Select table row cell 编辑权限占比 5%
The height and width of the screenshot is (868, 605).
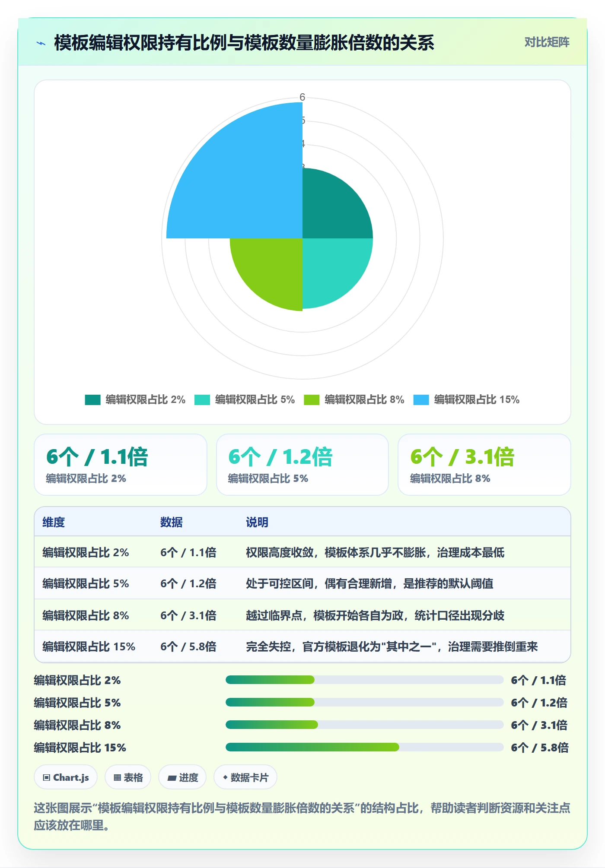[86, 583]
